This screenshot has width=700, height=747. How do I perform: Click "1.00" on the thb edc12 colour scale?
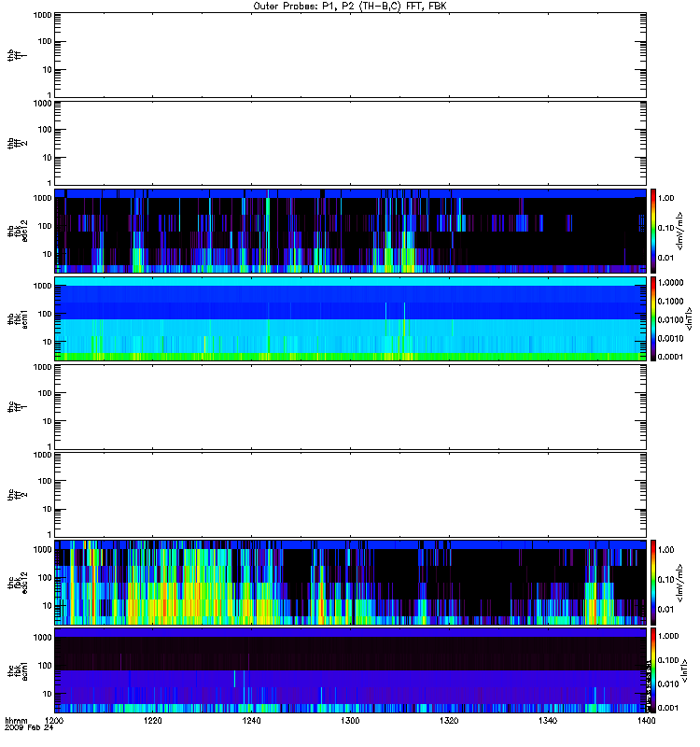coord(665,198)
